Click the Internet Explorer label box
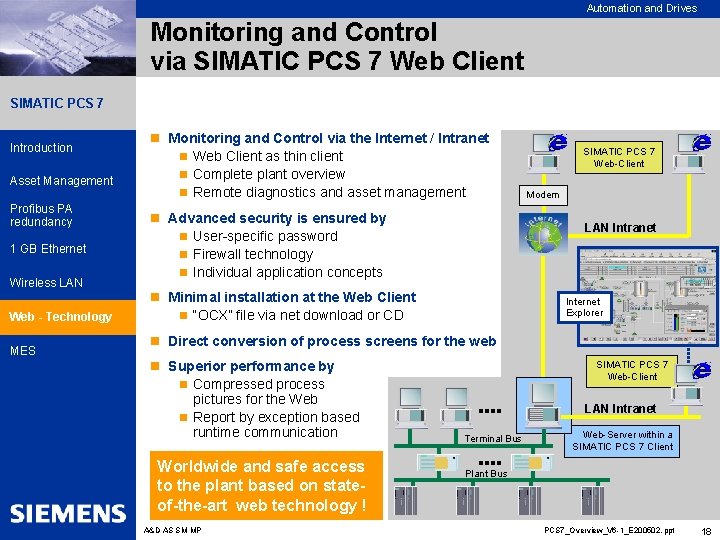The width and height of the screenshot is (720, 540). 585,307
